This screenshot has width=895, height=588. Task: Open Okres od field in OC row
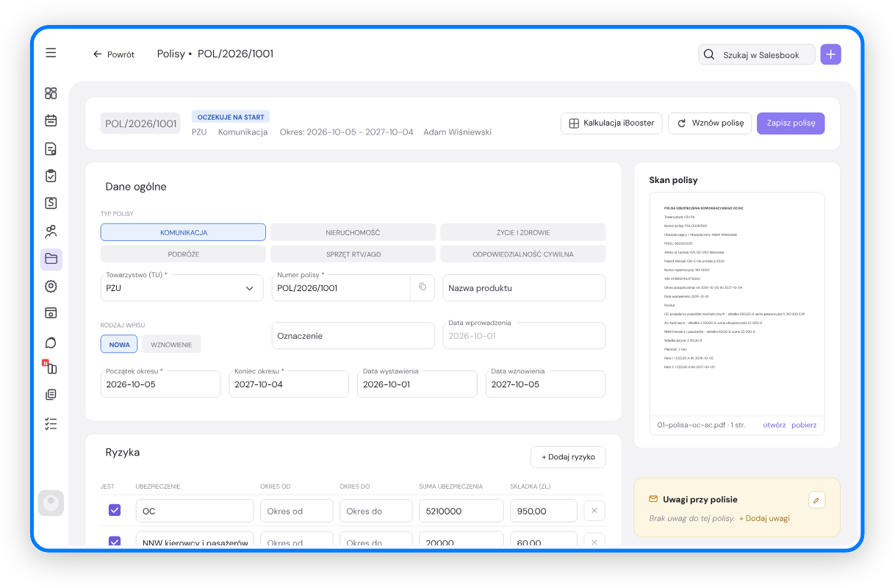tap(297, 511)
